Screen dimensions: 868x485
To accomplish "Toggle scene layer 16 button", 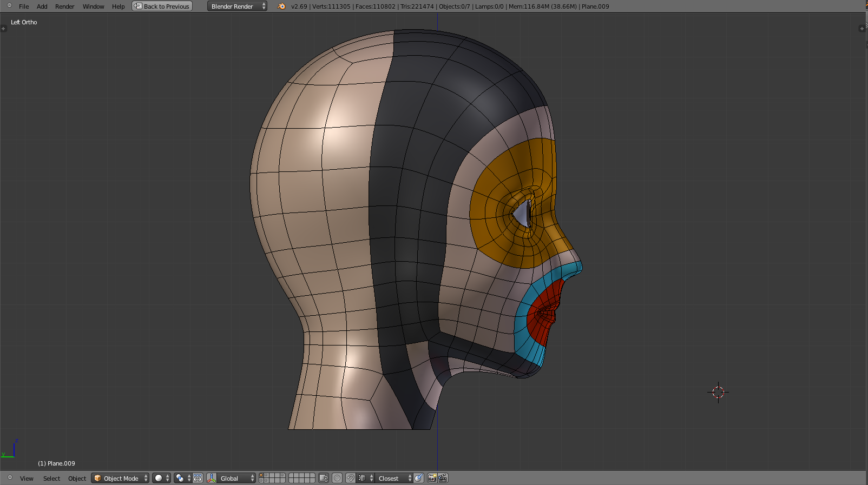I will click(292, 481).
